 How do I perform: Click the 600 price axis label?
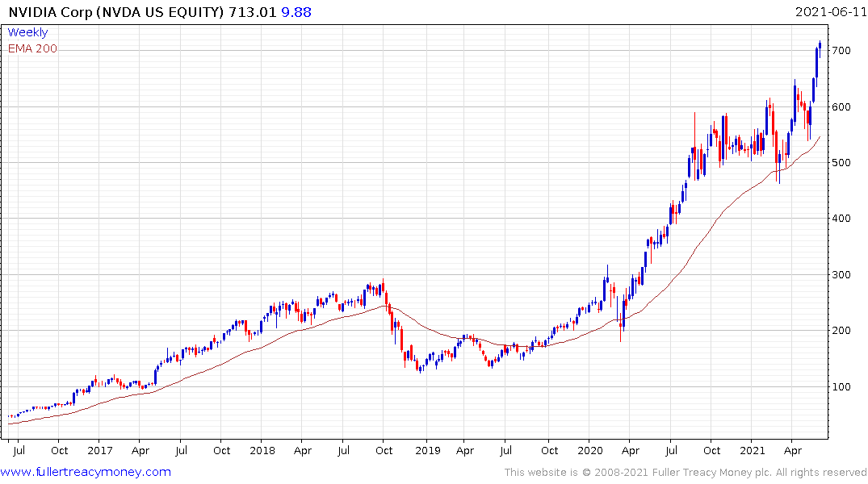click(841, 106)
